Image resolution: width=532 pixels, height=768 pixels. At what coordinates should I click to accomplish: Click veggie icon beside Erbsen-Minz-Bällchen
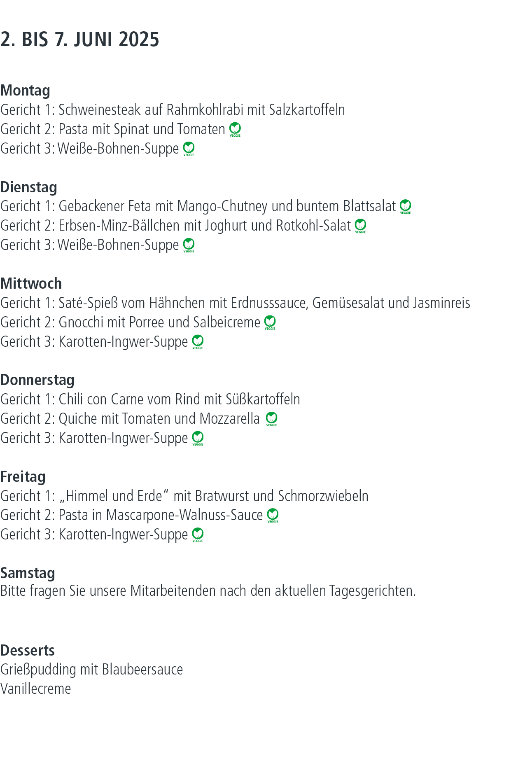[x=361, y=226]
